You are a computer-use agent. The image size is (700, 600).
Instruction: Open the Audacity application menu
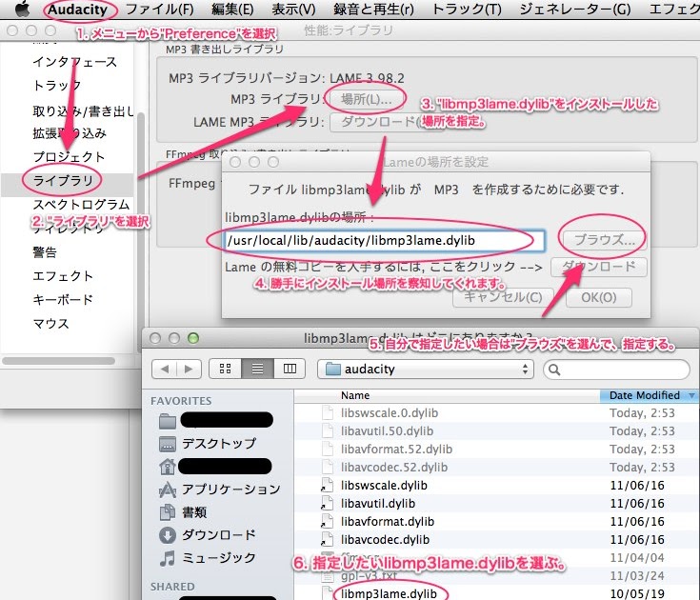click(78, 10)
